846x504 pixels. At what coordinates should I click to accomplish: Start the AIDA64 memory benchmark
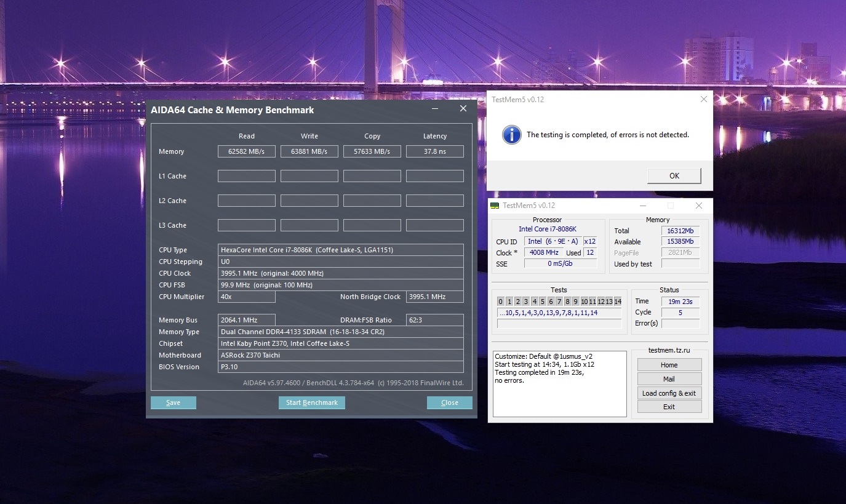click(312, 402)
